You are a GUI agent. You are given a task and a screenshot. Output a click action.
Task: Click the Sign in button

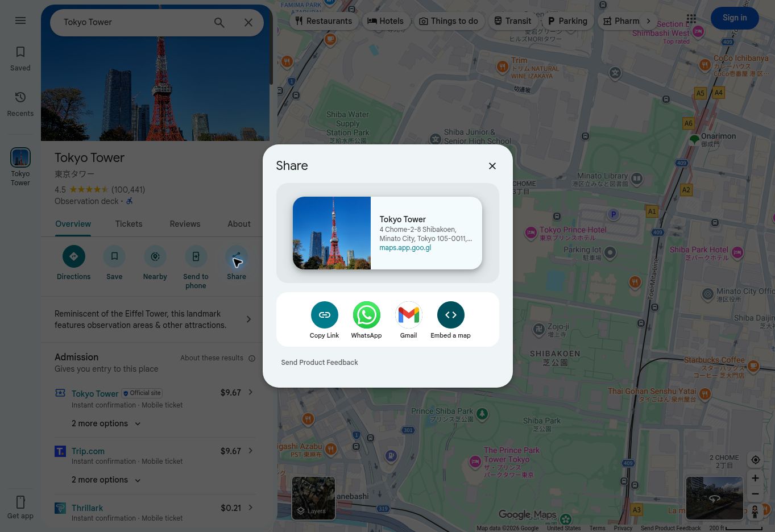pos(735,18)
